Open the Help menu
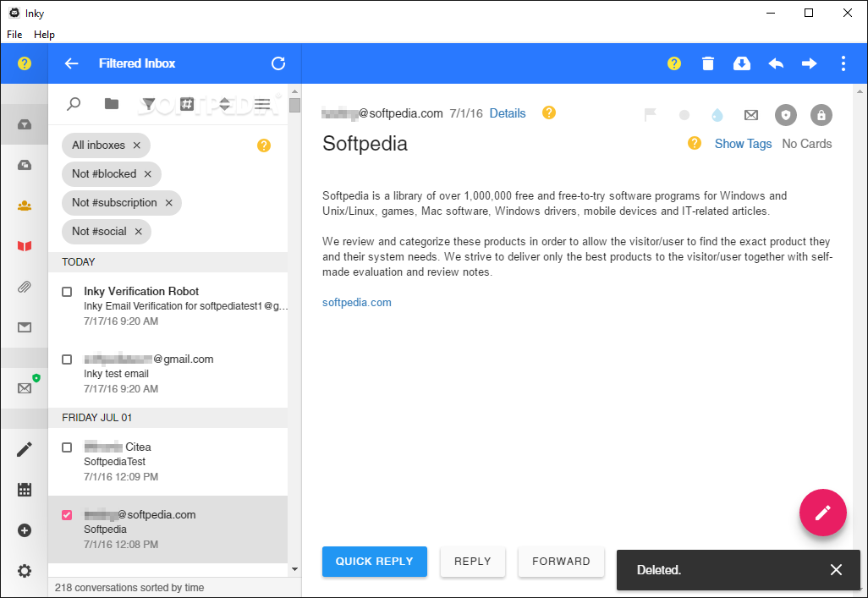The image size is (868, 598). [44, 35]
